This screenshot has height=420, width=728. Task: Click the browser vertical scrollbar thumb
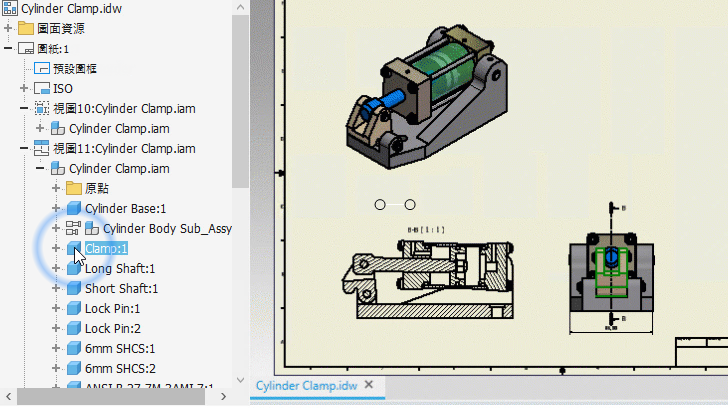coord(240,101)
